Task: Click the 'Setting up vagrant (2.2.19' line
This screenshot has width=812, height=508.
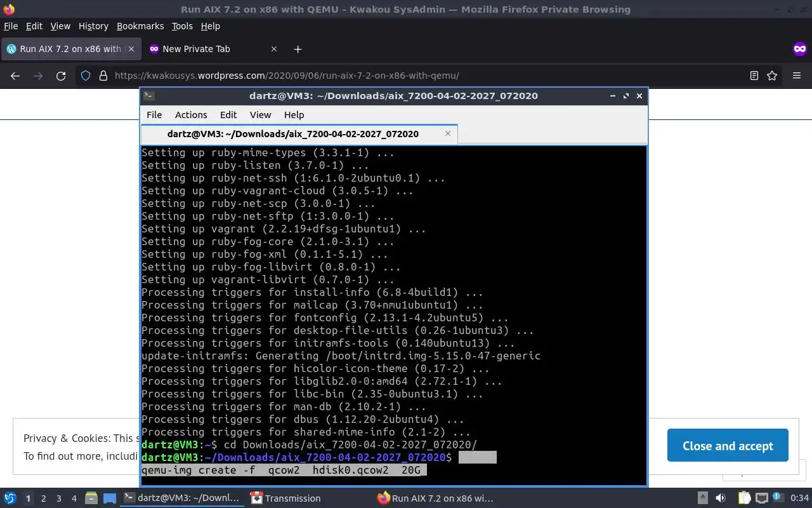Action: [284, 229]
